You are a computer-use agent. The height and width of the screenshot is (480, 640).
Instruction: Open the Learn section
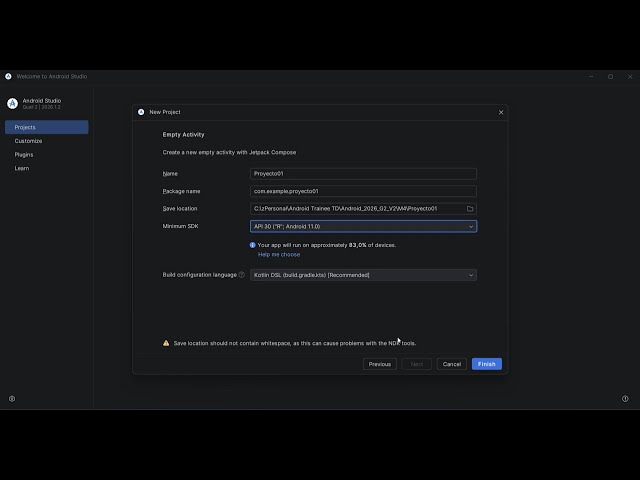pyautogui.click(x=22, y=168)
